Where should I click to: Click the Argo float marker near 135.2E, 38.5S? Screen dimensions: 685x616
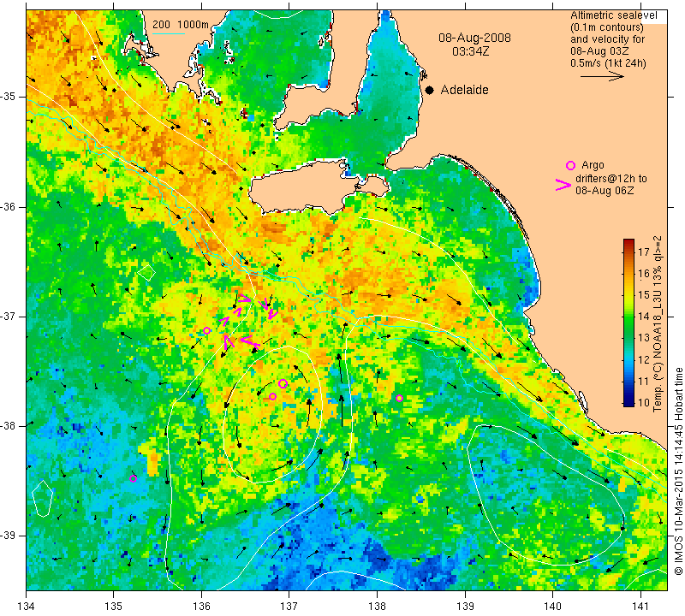[x=134, y=478]
